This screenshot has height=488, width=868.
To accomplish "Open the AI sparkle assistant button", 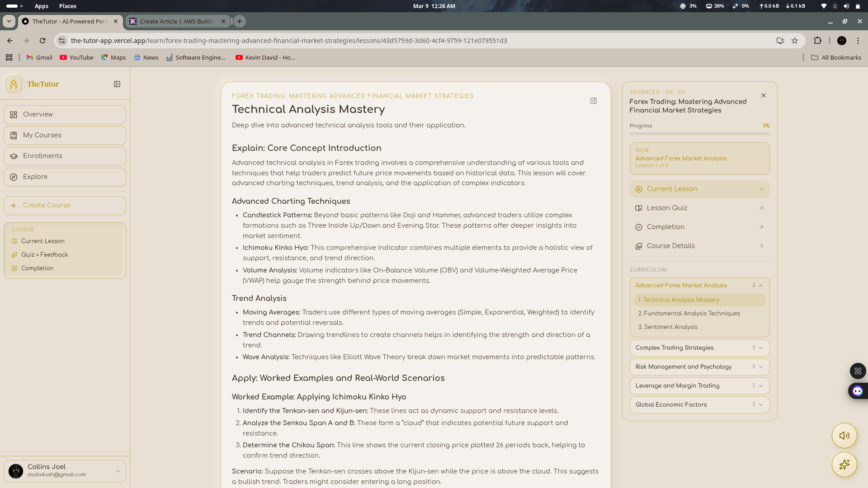I will click(844, 465).
